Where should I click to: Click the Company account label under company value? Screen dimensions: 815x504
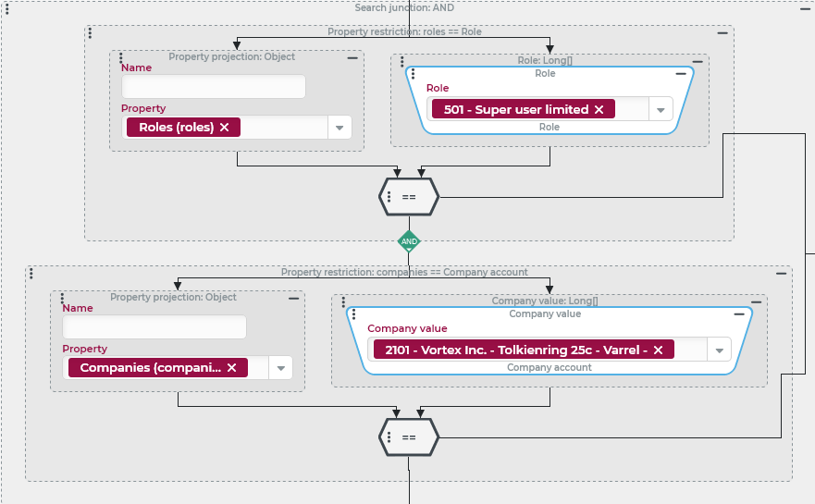click(550, 367)
